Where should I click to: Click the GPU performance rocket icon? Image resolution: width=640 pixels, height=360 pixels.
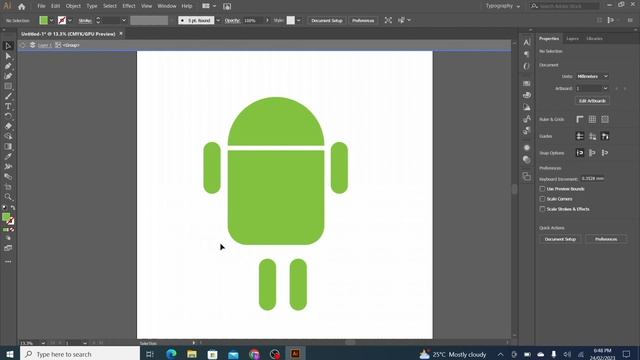click(x=227, y=6)
